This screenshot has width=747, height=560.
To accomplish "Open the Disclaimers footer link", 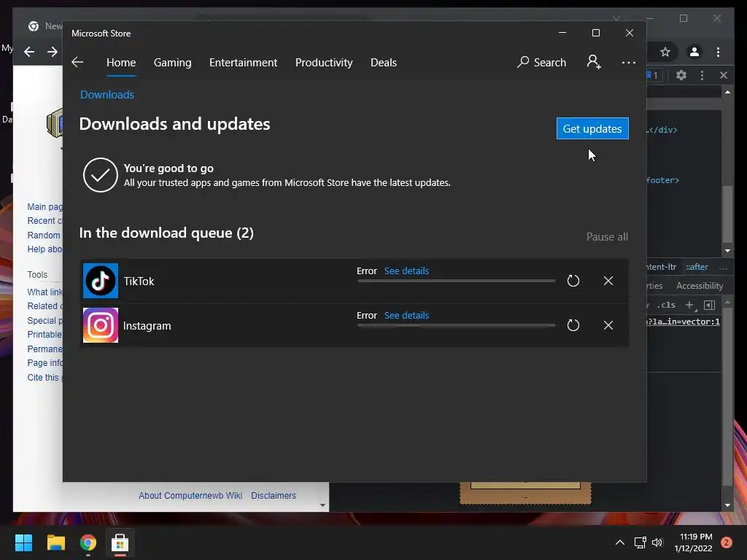I will click(x=274, y=496).
